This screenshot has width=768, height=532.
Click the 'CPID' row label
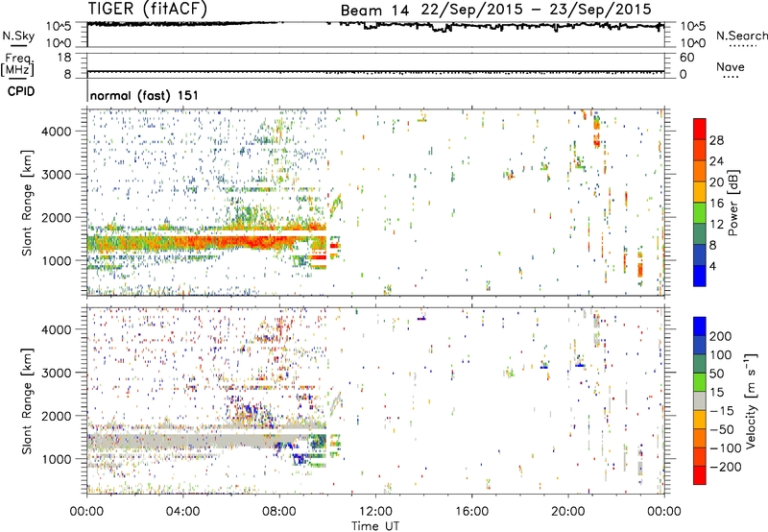click(21, 91)
